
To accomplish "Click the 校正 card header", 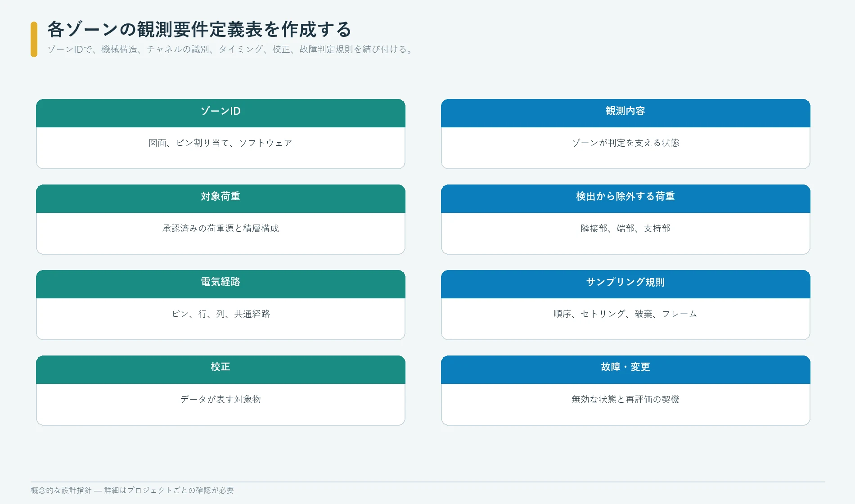I will (220, 369).
